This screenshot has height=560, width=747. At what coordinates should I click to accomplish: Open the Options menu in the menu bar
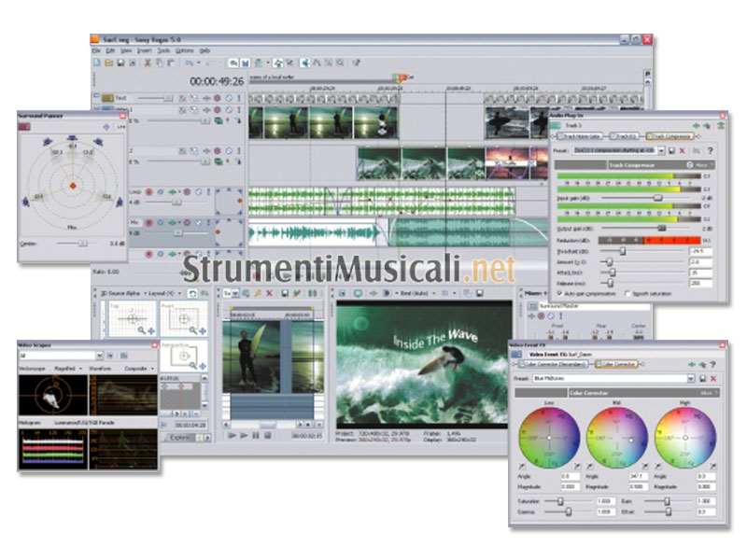(185, 49)
